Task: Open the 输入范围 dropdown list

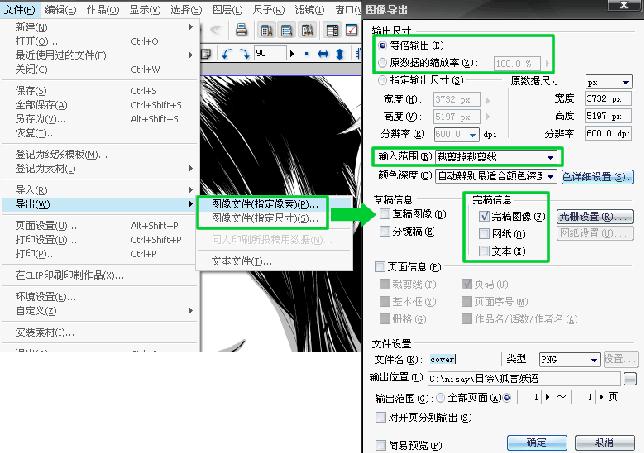Action: tap(550, 157)
